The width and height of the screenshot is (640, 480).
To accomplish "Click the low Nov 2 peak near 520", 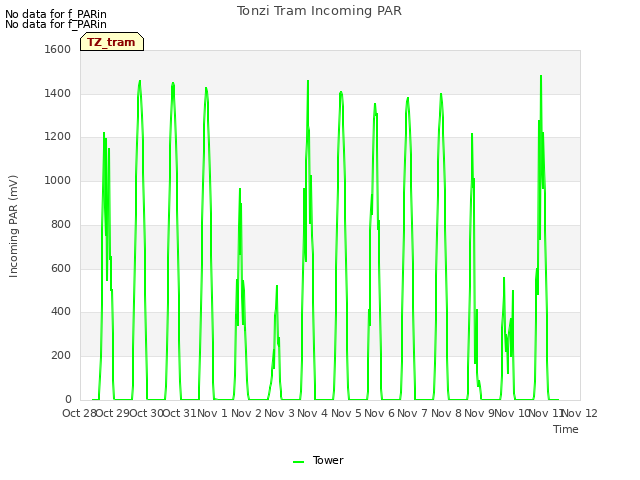I will tap(277, 286).
